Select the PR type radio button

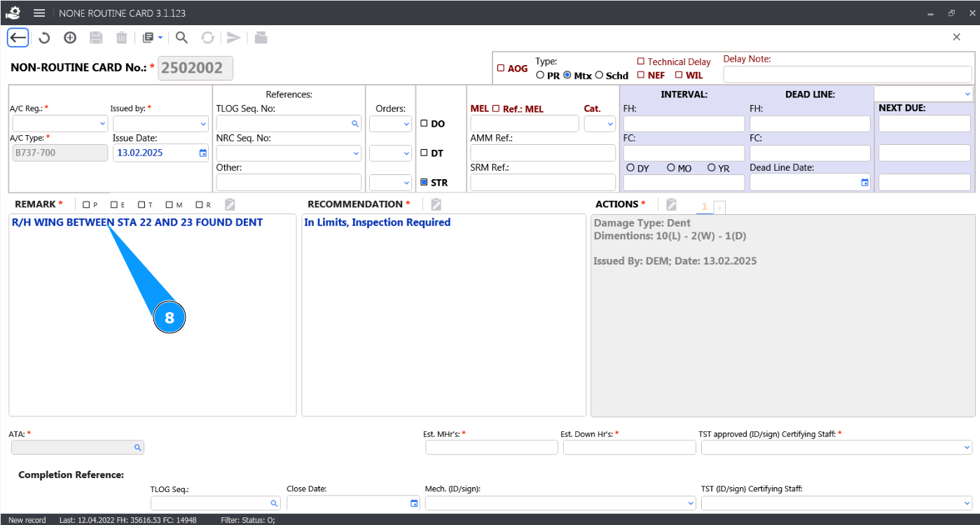(x=540, y=76)
